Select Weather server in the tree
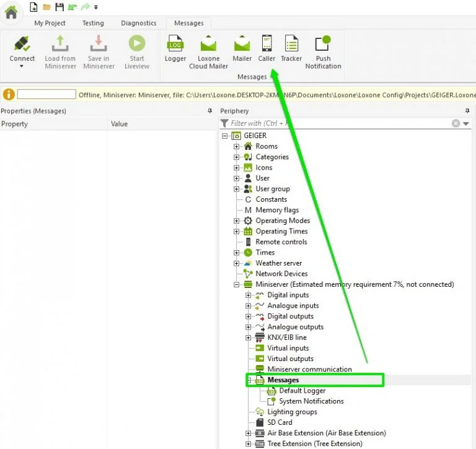Viewport: 476px width, 449px height. point(279,263)
